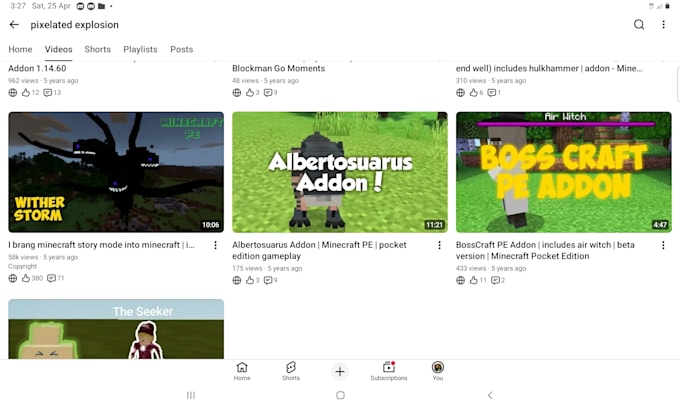Tap the comments icon under Blockman Go Moments
The image size is (680, 408).
pos(268,92)
